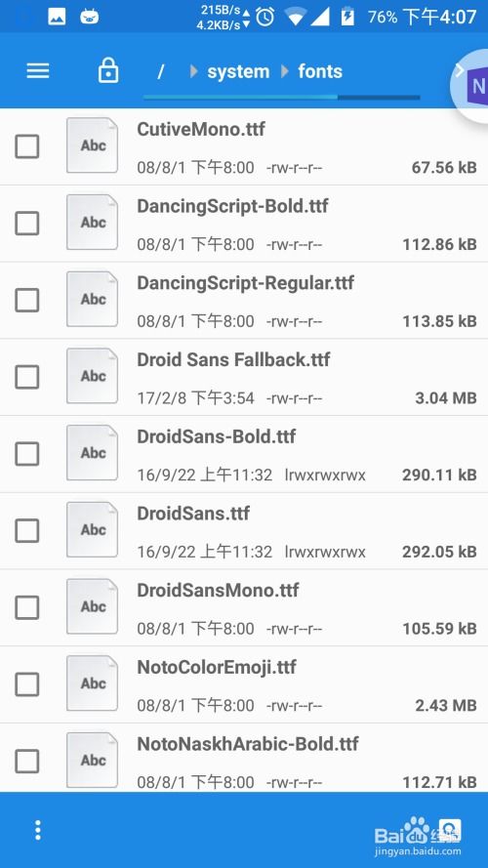
Task: Jump to root slash in path bar
Action: point(160,71)
